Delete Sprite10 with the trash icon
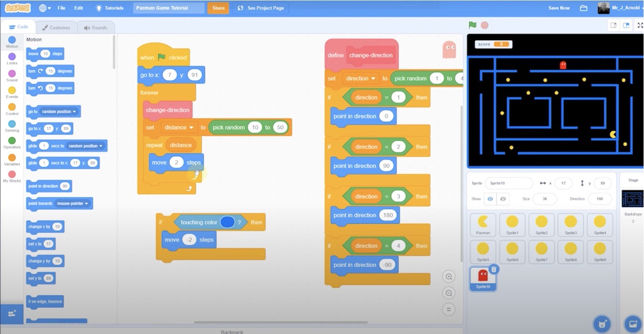This screenshot has width=644, height=334. pyautogui.click(x=494, y=269)
